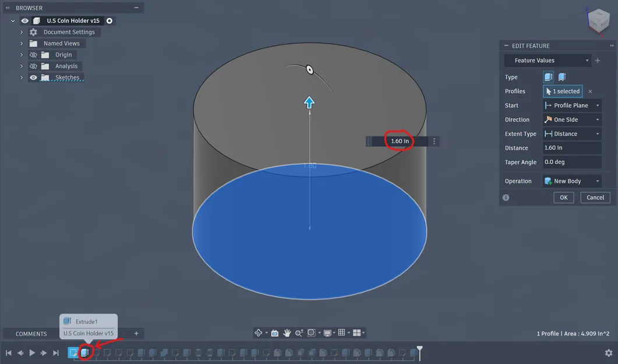The height and width of the screenshot is (364, 618).
Task: Open the Direction One Side dropdown
Action: (572, 119)
